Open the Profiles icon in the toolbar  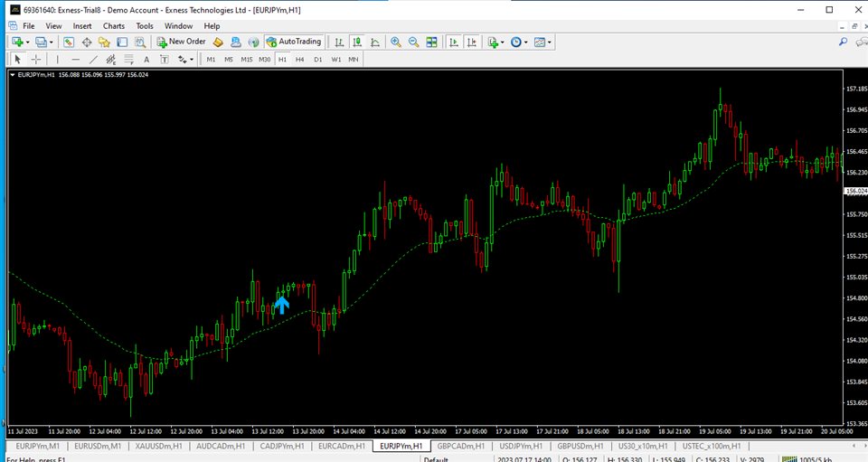click(41, 42)
